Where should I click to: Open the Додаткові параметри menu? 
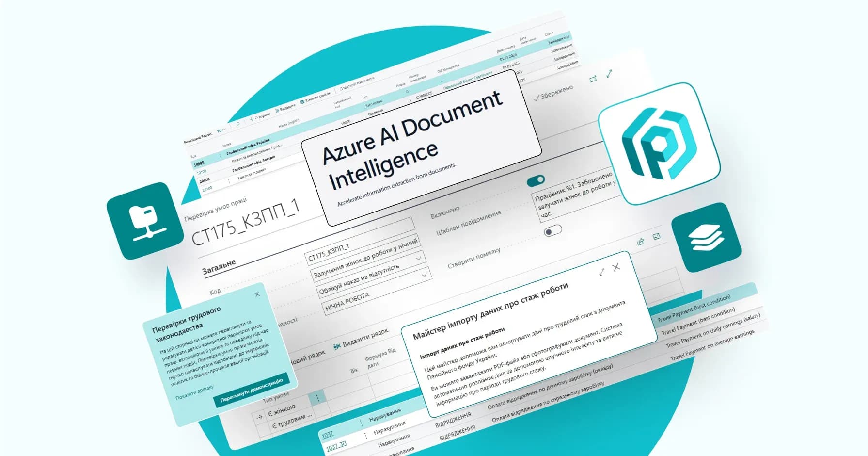[357, 83]
